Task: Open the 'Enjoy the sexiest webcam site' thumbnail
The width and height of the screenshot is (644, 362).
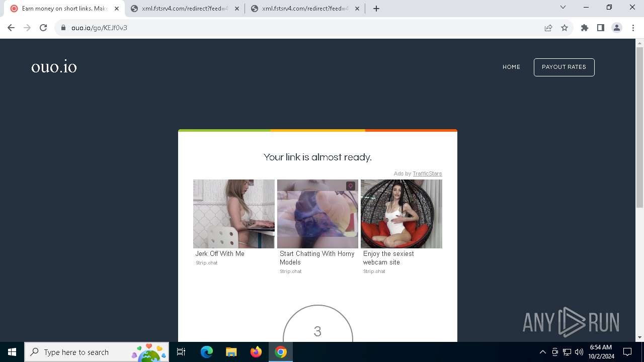Action: pyautogui.click(x=401, y=214)
